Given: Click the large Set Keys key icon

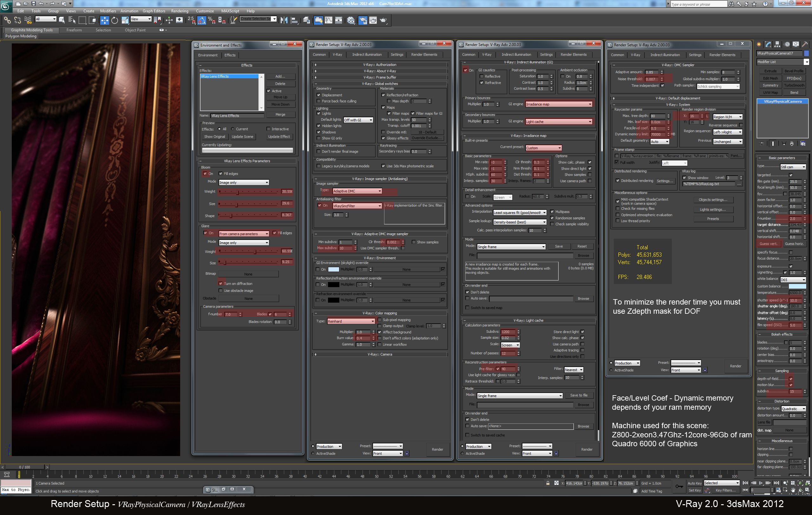Looking at the screenshot, I should 679,486.
